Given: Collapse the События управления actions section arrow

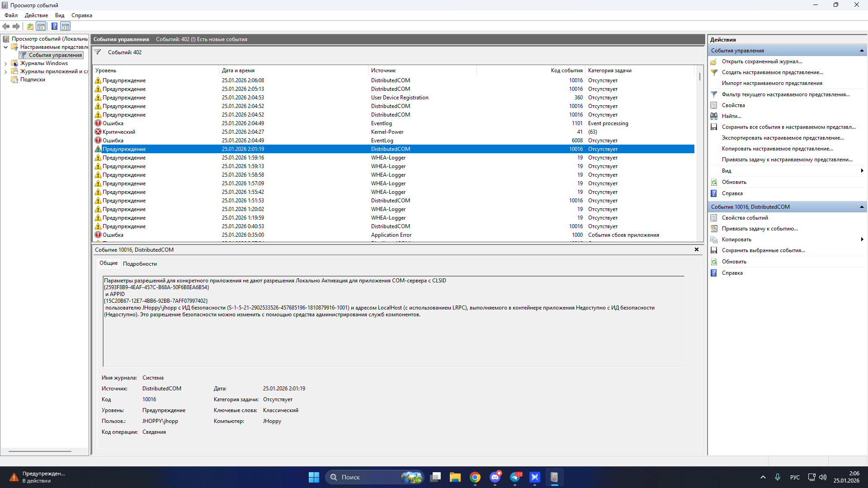Looking at the screenshot, I should tap(862, 51).
